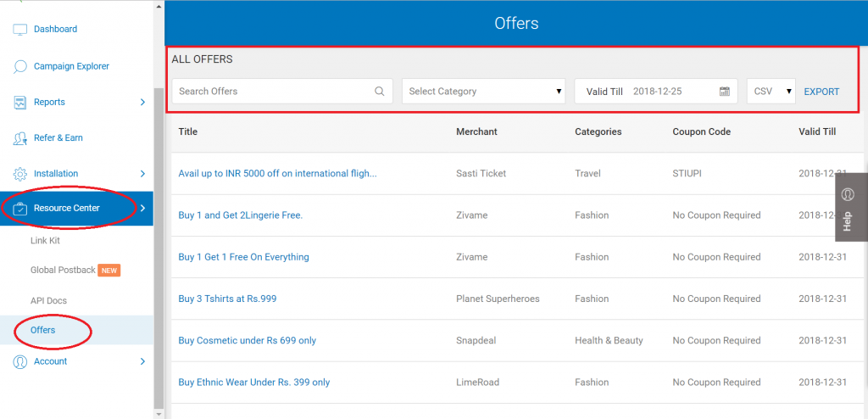Click the STIUPI coupon code
868x419 pixels.
coord(688,174)
